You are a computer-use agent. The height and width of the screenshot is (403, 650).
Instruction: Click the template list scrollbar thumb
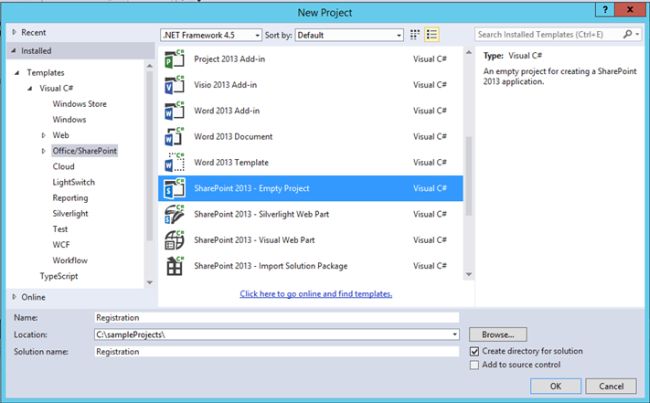coord(469,176)
